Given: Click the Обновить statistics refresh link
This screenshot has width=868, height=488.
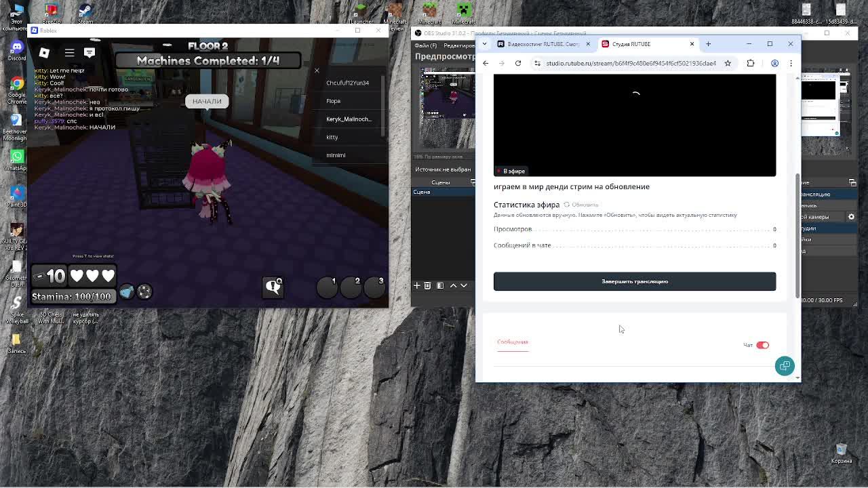Looking at the screenshot, I should click(x=581, y=205).
